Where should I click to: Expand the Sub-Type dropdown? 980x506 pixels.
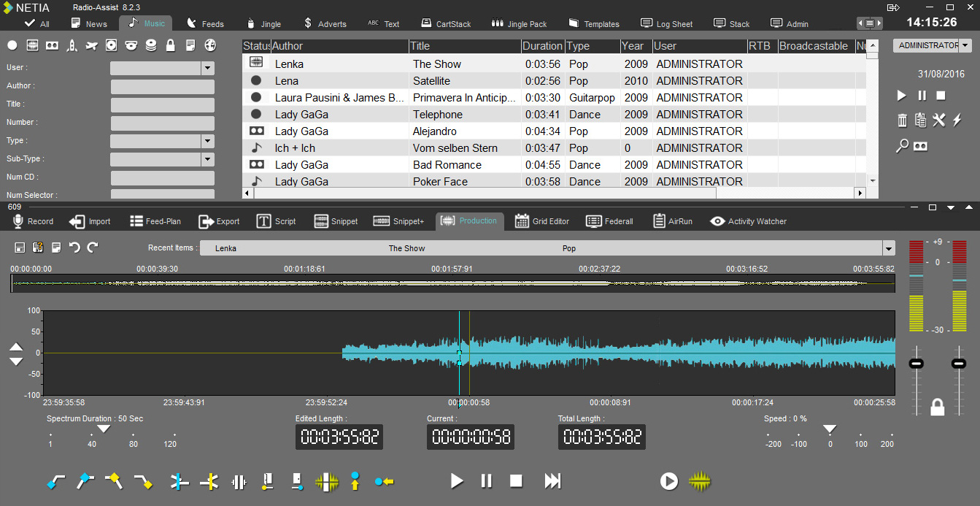click(x=208, y=159)
